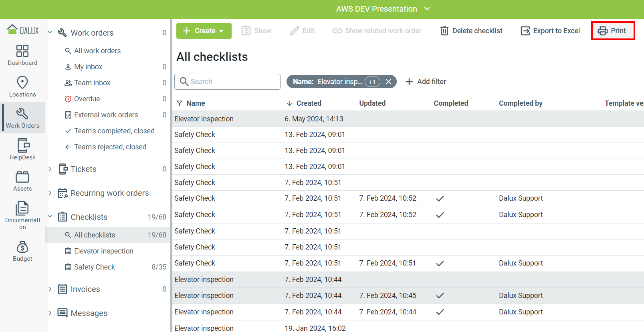Screen dimensions: 644x332
Task: Click the Print button
Action: (612, 31)
